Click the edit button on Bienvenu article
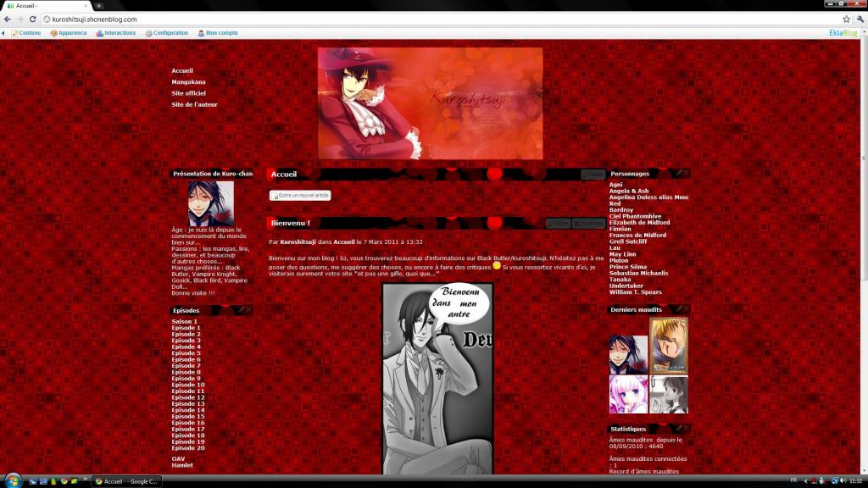The height and width of the screenshot is (488, 868). pyautogui.click(x=558, y=224)
